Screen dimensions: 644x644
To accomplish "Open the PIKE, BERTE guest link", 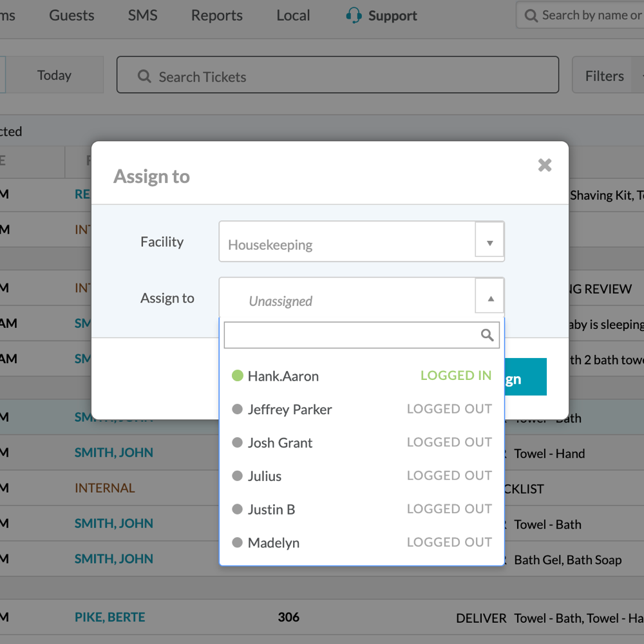I will pyautogui.click(x=109, y=617).
